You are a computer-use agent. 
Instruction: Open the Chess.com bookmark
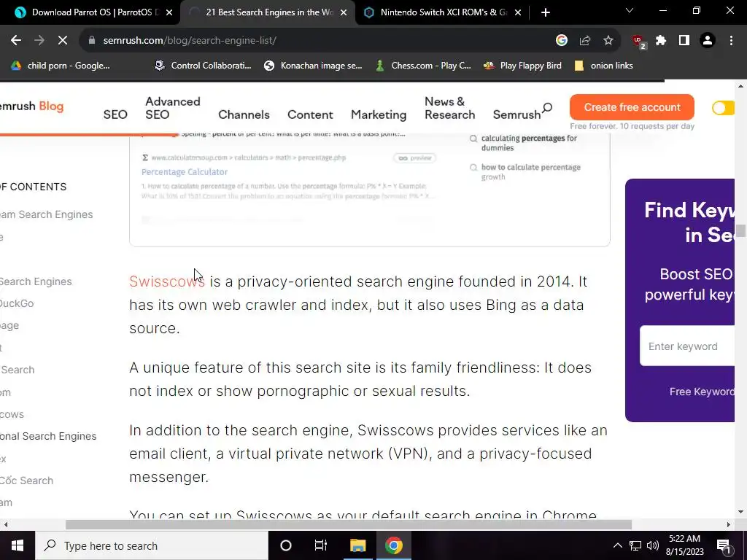pos(423,66)
